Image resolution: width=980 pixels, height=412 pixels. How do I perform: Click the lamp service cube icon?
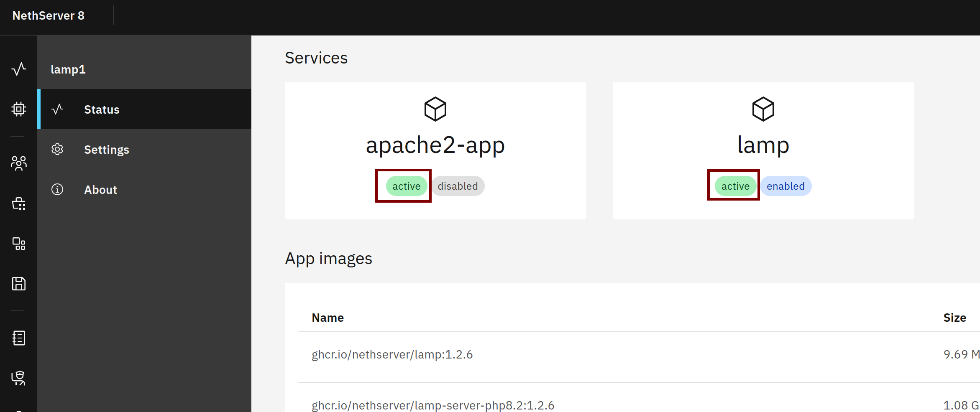point(763,109)
